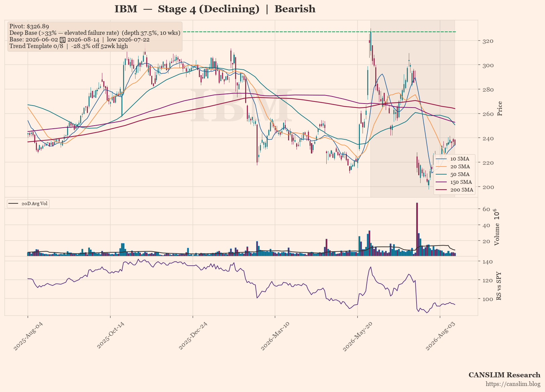Click the 120 RS axis label

click(488, 280)
